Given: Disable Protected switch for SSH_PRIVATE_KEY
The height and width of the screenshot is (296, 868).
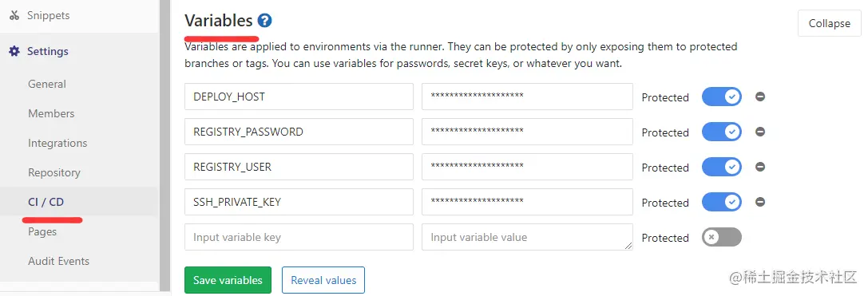Looking at the screenshot, I should [x=721, y=202].
